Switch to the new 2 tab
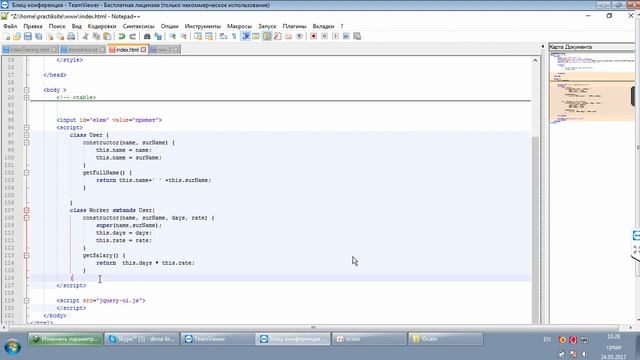 [164, 50]
